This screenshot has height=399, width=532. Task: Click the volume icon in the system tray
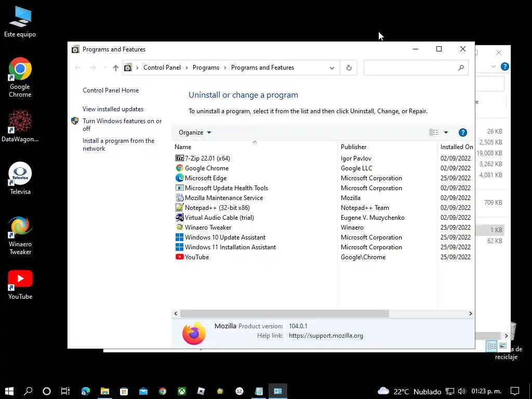pos(461,391)
